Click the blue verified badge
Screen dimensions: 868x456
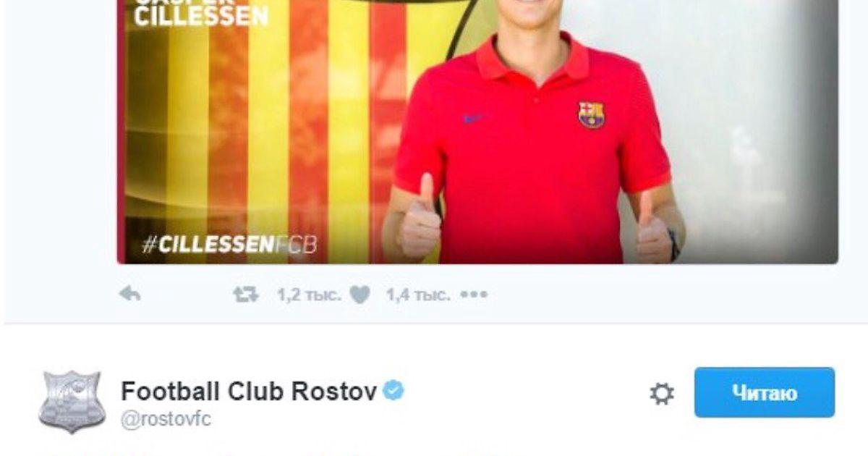click(393, 392)
